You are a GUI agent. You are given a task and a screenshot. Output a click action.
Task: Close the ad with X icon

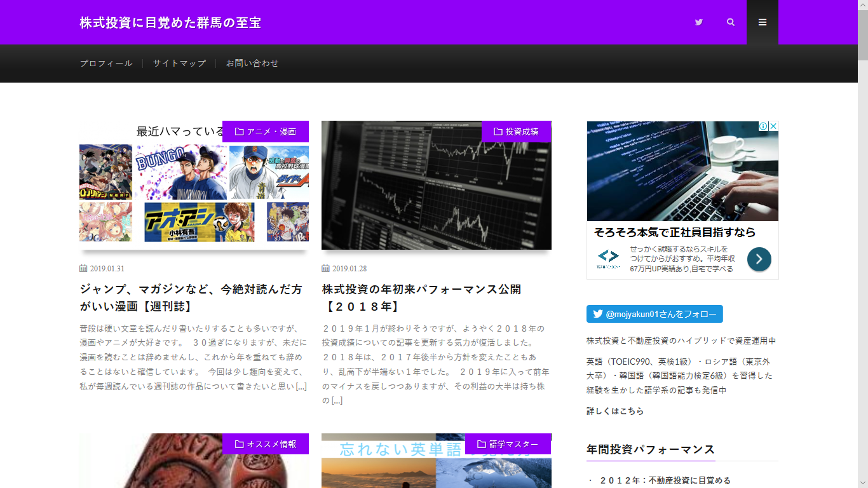point(773,126)
